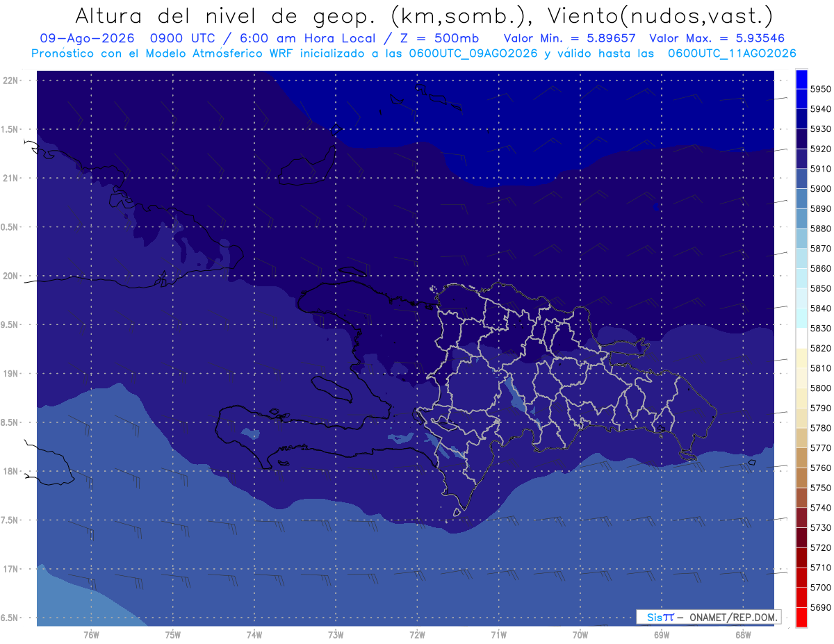
Task: Click the '5690' color bar label
Action: (820, 607)
